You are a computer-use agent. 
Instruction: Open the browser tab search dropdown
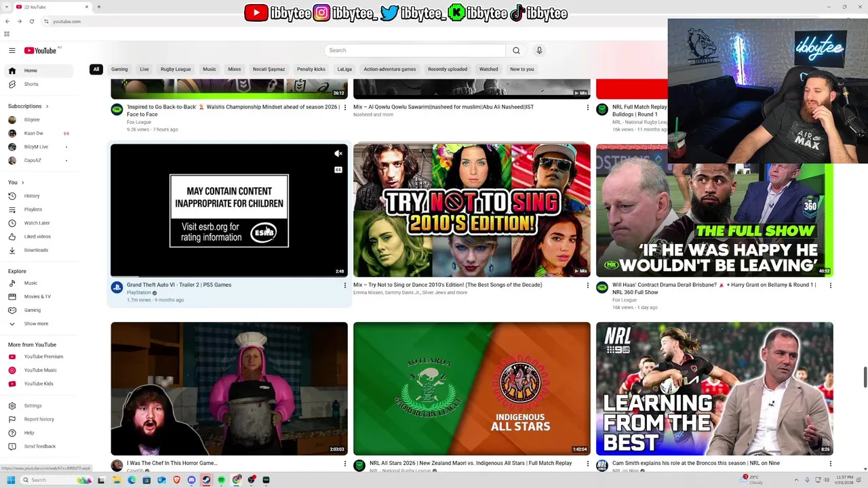click(x=7, y=7)
